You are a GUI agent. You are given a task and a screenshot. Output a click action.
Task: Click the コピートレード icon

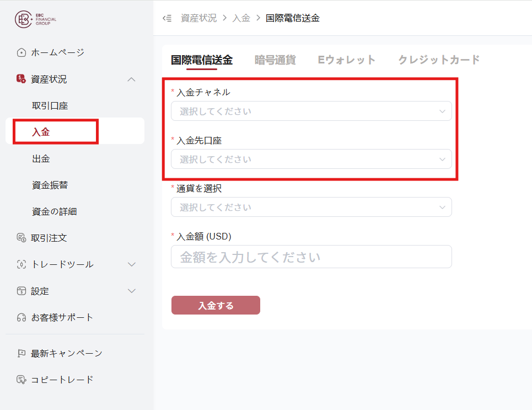coord(22,380)
